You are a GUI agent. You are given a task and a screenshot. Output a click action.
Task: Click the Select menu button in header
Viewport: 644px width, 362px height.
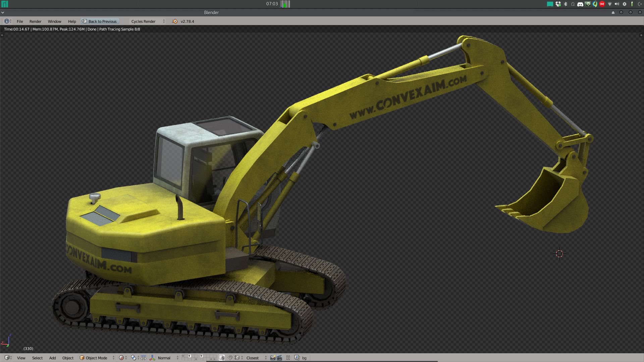pyautogui.click(x=37, y=358)
